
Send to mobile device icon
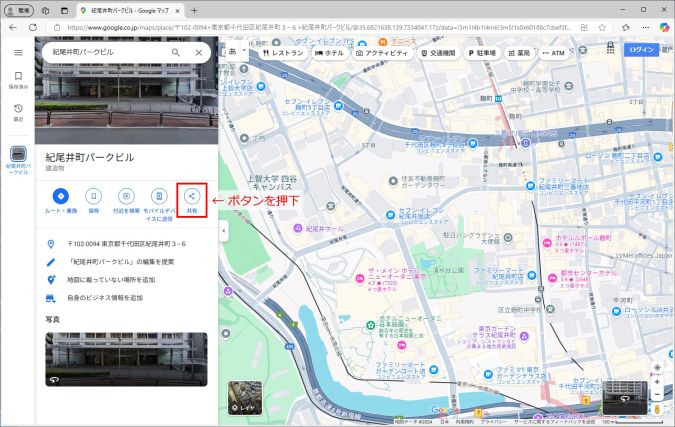pos(158,196)
